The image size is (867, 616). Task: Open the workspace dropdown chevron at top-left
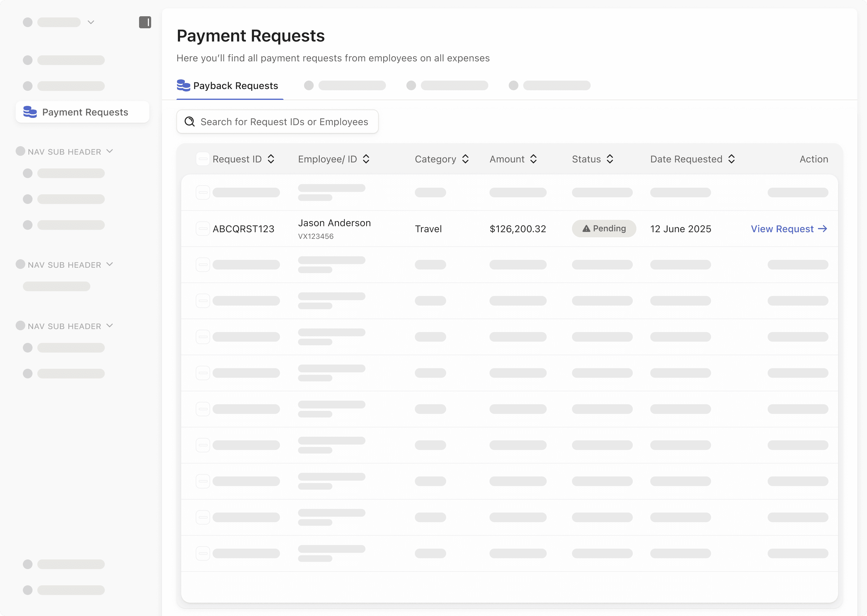pyautogui.click(x=91, y=22)
